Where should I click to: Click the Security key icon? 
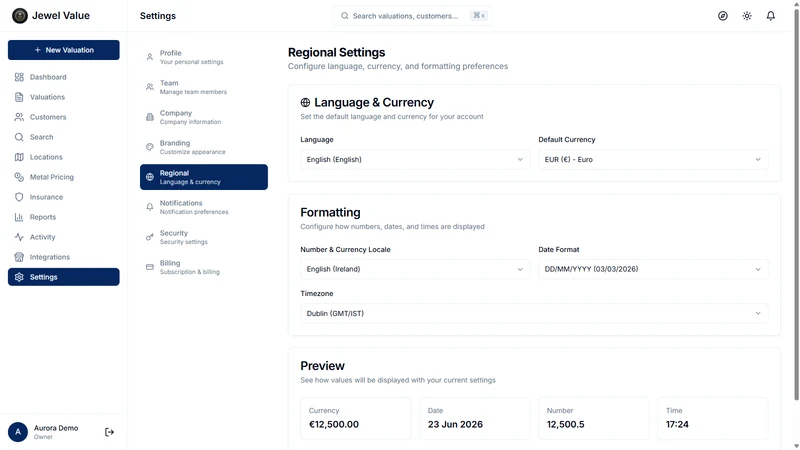pos(149,237)
